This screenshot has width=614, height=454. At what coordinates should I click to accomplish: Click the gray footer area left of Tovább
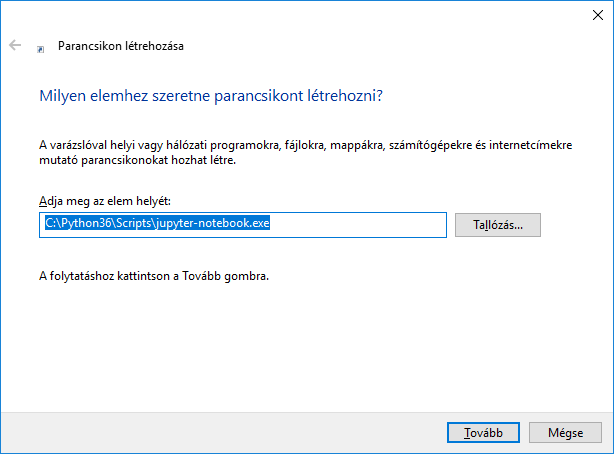pyautogui.click(x=220, y=432)
